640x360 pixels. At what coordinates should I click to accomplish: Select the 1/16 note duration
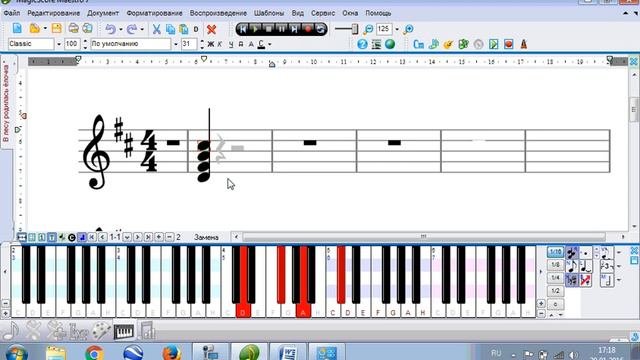556,252
